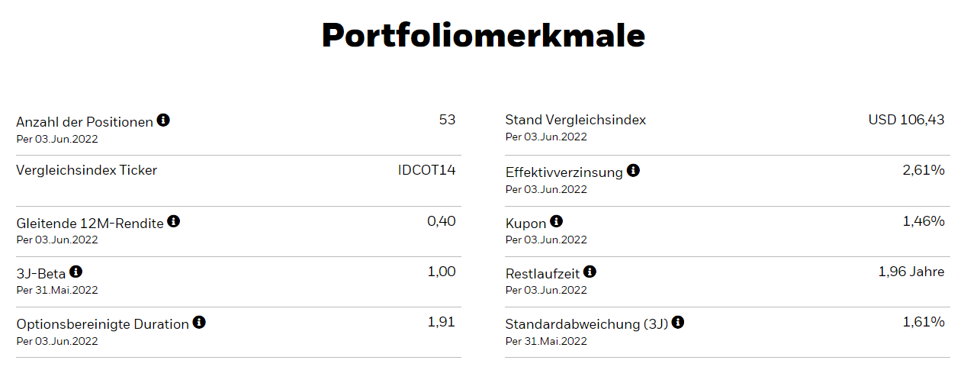Click the 1,61% Standardabweichung value
The image size is (980, 386).
click(x=923, y=322)
